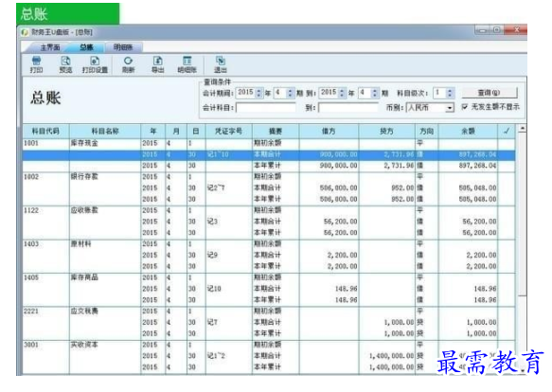The image size is (552, 392).
Task: Click voucher number 记1~2
Action: [216, 356]
